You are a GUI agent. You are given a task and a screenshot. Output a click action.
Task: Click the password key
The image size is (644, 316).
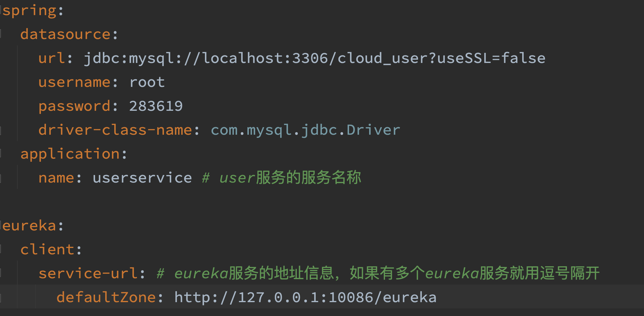[x=74, y=106]
